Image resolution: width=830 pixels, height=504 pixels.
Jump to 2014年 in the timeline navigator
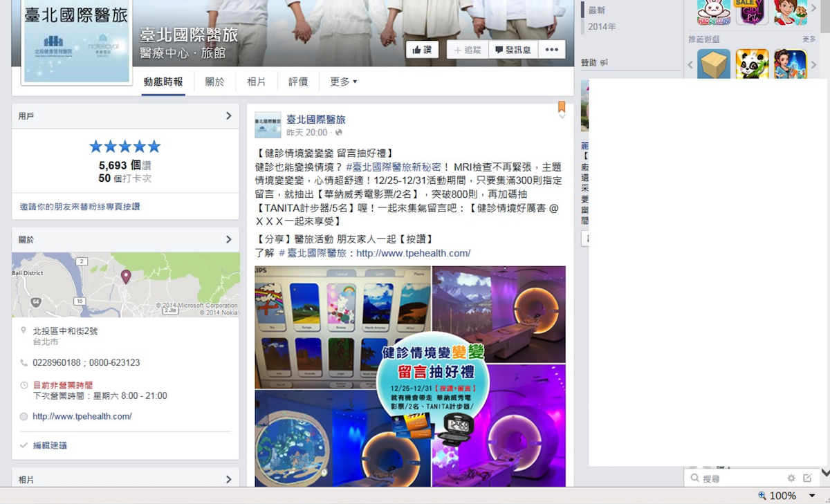coord(602,27)
